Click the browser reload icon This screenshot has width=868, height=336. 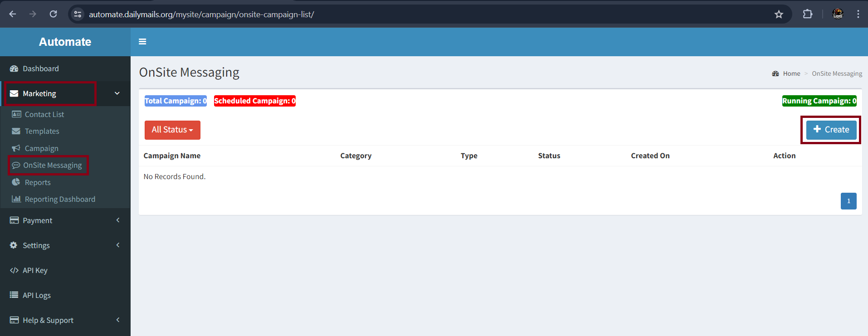click(53, 14)
